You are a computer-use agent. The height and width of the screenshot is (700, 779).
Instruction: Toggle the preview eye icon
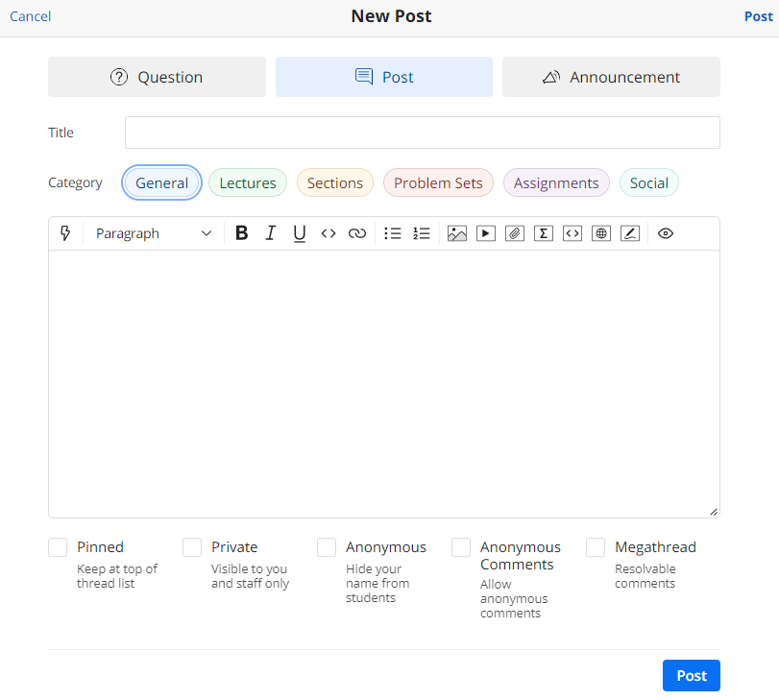point(666,233)
